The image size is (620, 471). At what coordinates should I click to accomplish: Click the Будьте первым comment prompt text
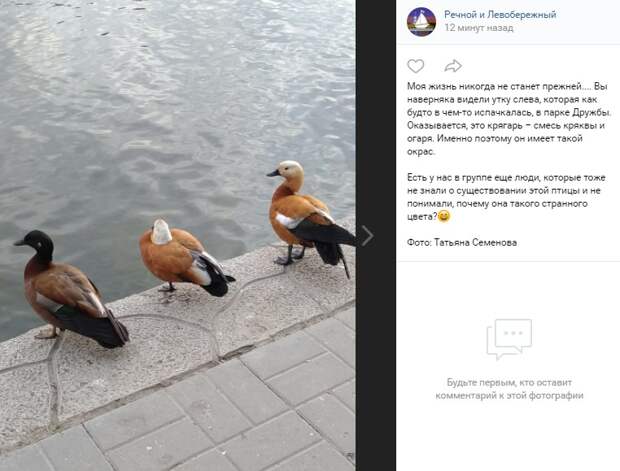509,389
